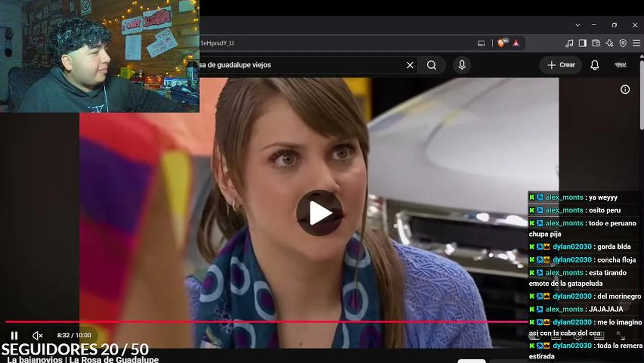
Task: Unmute the video using the speaker icon
Action: pyautogui.click(x=37, y=335)
